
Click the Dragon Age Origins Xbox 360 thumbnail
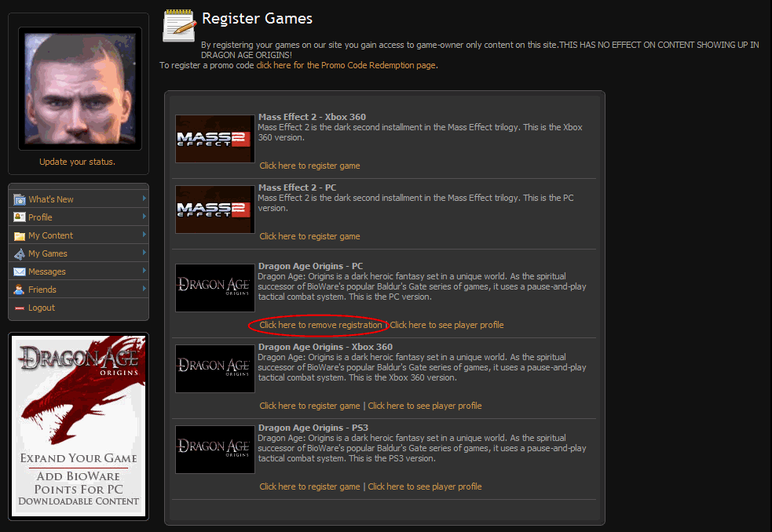215,369
